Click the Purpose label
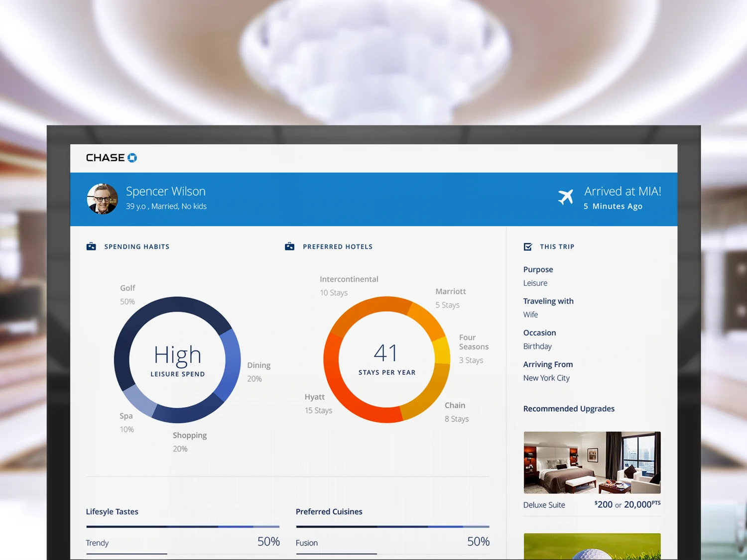 pos(538,269)
